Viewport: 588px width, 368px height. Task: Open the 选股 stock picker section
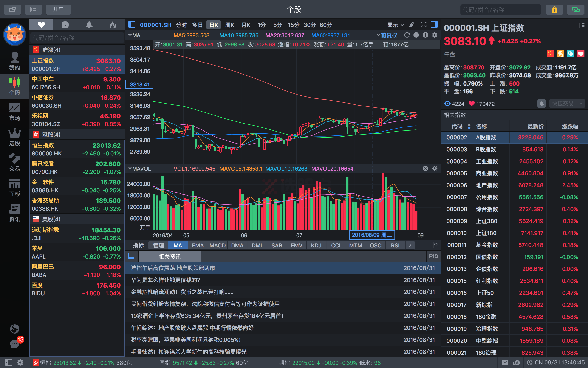coord(14,137)
